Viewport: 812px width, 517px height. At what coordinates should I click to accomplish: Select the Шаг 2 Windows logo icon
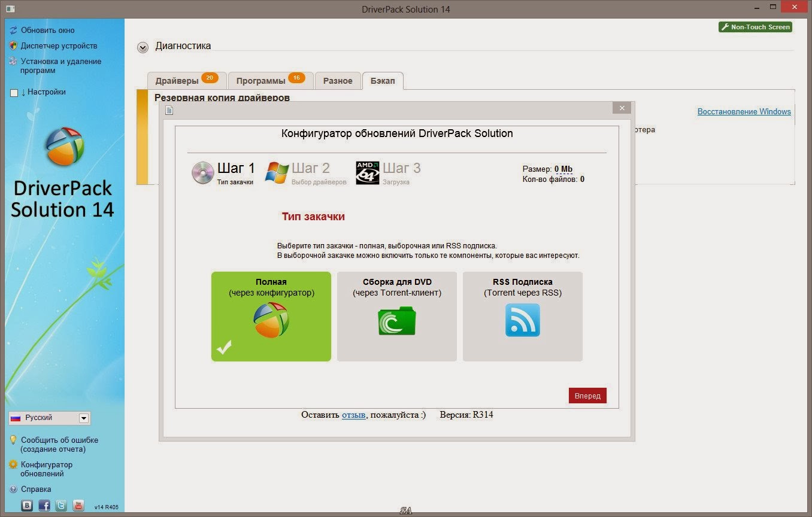pyautogui.click(x=277, y=173)
